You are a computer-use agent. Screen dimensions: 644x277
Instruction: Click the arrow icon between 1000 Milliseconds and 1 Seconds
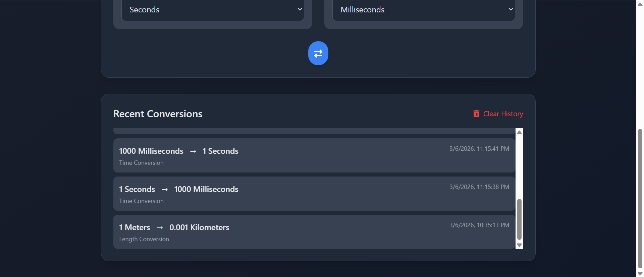(x=193, y=151)
